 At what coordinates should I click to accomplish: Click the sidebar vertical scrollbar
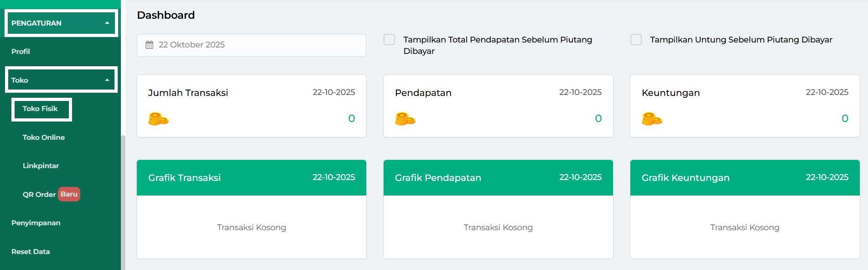[x=123, y=201]
